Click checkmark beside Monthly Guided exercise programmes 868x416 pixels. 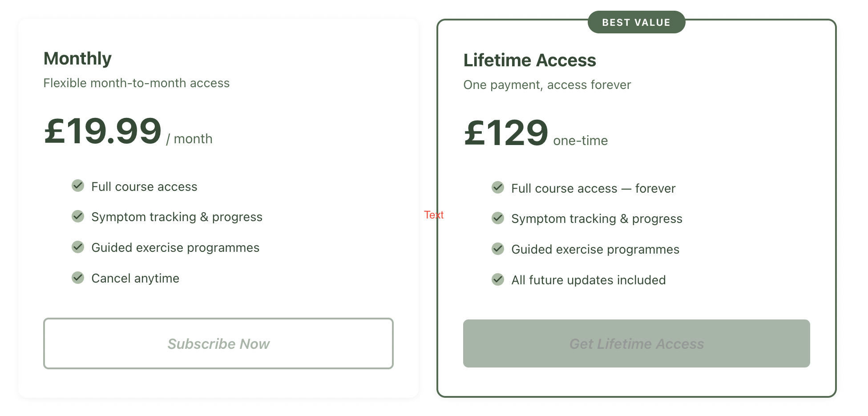click(x=78, y=247)
